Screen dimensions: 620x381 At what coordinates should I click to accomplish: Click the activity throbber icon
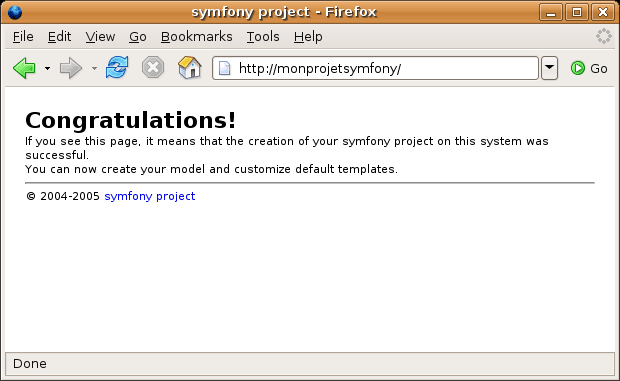(x=604, y=36)
